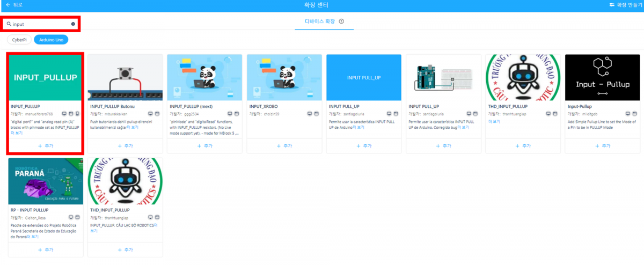Expand 더 보기 on THD_INPUT_PULLUP top-row card
The width and height of the screenshot is (644, 265).
(x=494, y=122)
